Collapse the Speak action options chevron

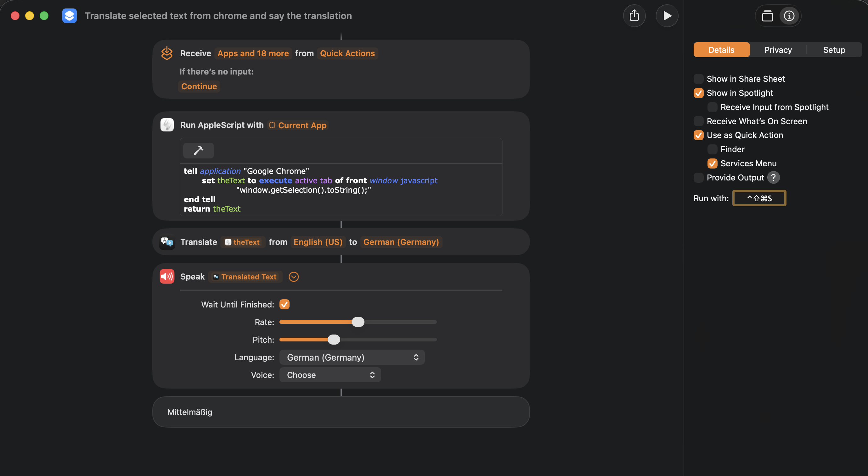293,276
